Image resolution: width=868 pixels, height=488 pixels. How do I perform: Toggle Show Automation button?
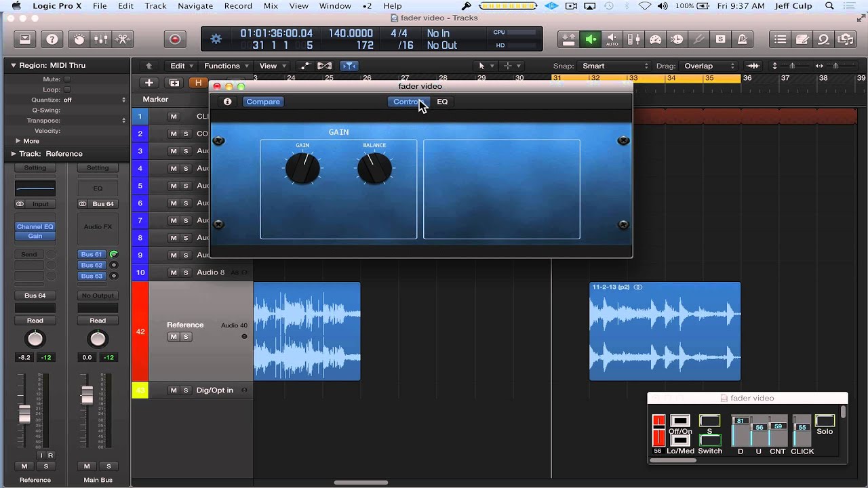[304, 66]
